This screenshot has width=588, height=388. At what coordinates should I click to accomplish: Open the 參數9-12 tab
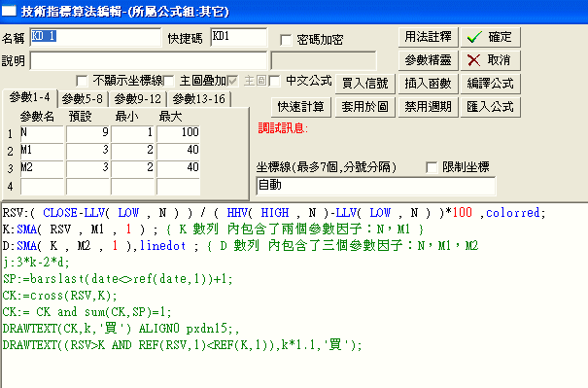(138, 99)
